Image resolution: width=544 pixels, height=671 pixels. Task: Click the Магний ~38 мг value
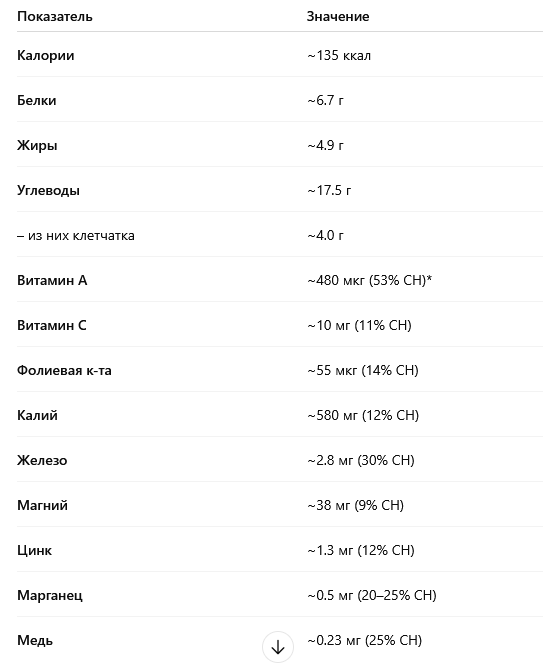coord(355,505)
